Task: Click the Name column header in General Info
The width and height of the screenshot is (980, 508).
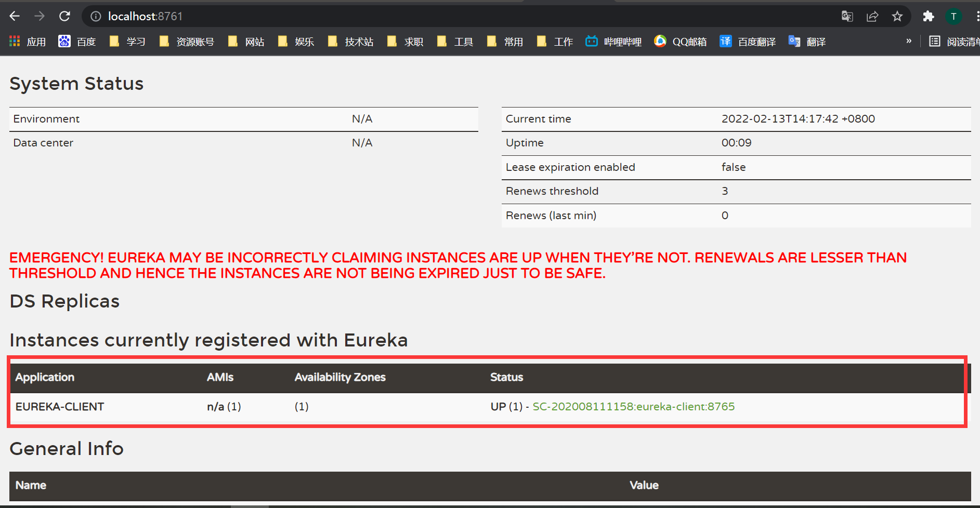Action: (31, 485)
